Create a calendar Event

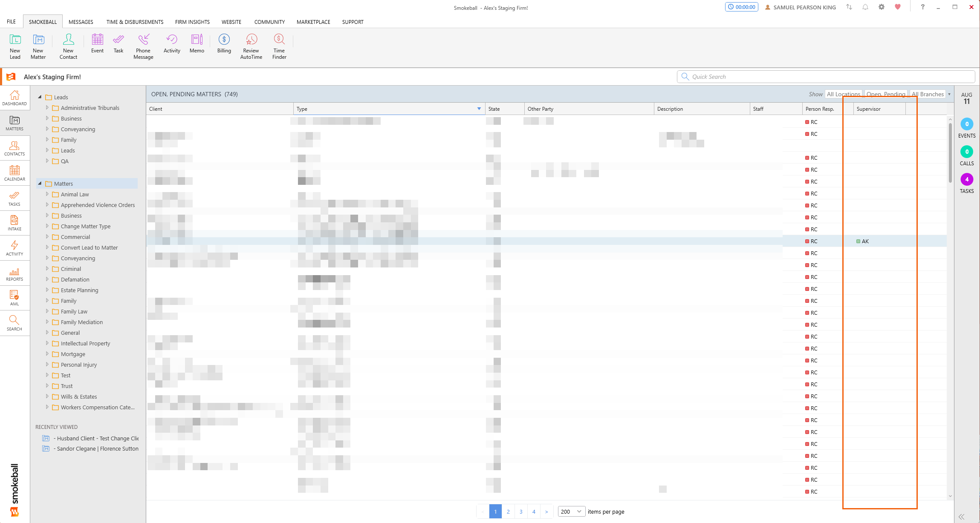tap(97, 43)
